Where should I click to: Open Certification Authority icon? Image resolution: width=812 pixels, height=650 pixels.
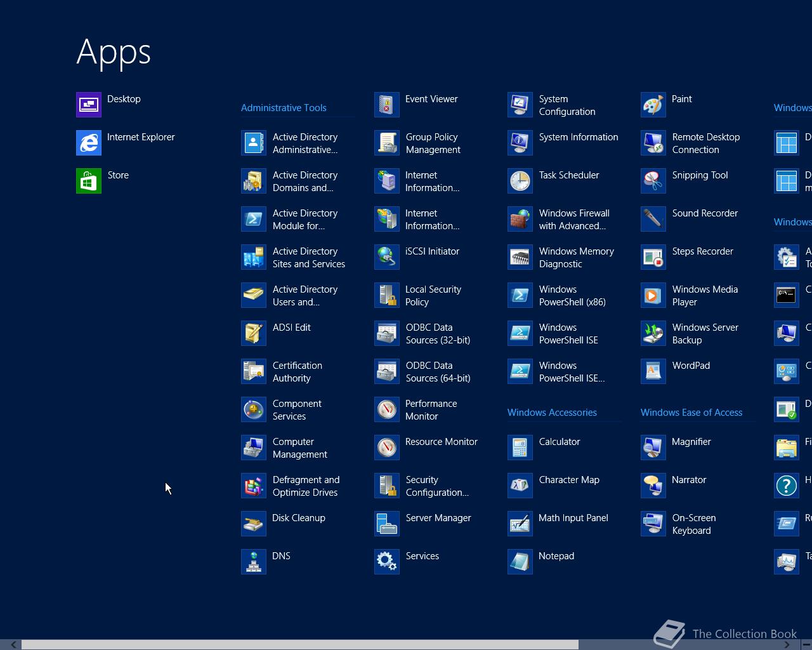254,371
